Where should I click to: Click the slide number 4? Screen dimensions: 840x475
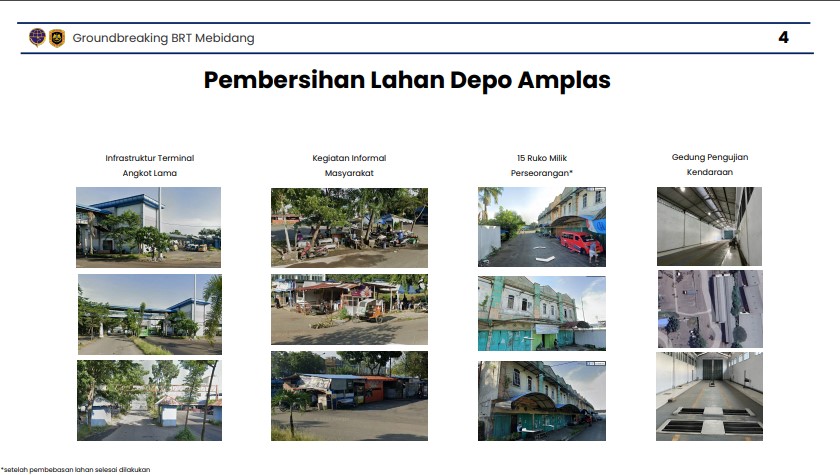(783, 37)
